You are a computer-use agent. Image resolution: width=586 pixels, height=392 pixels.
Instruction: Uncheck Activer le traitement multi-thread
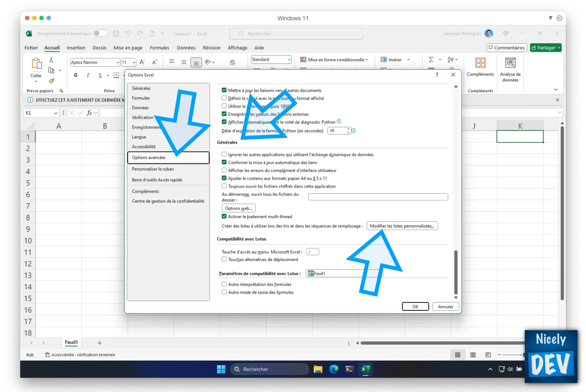click(224, 216)
